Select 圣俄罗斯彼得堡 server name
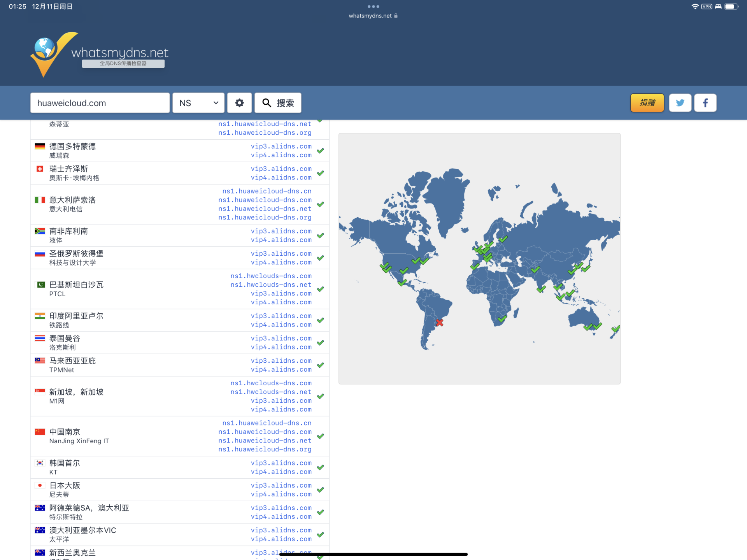Screen dimensions: 747x560 coord(76,254)
